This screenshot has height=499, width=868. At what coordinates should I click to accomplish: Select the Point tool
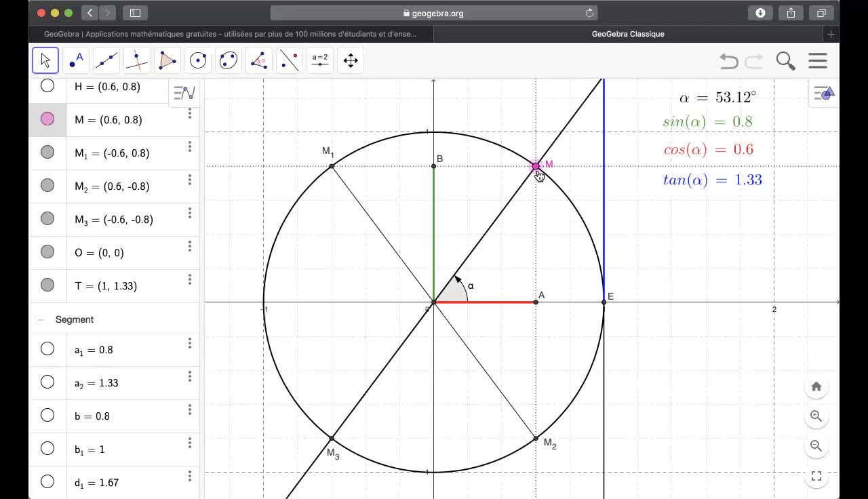point(76,60)
